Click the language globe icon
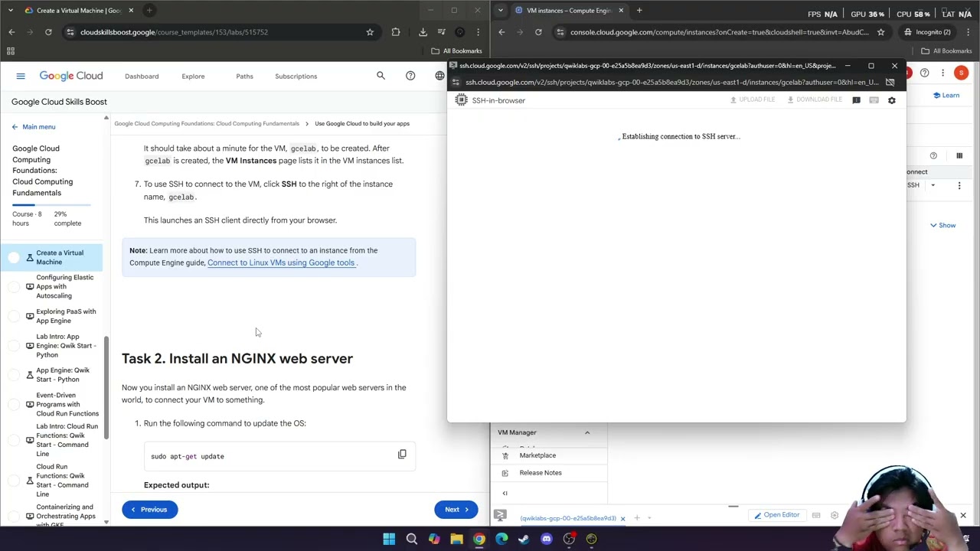 (x=439, y=76)
